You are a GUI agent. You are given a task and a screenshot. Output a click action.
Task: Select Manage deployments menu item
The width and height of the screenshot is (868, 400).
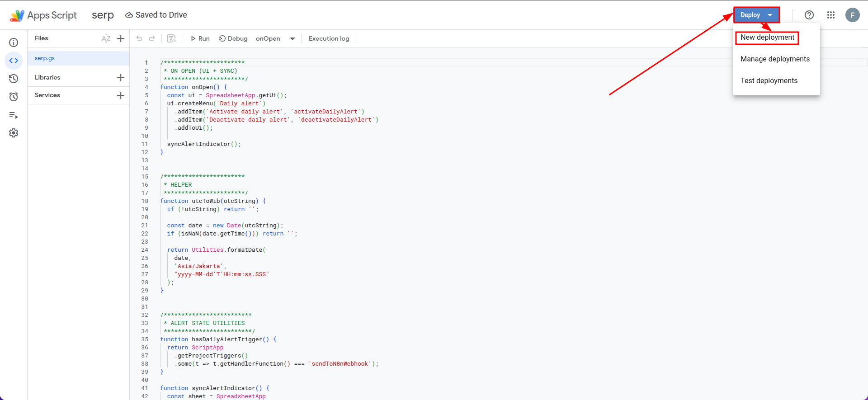coord(775,59)
